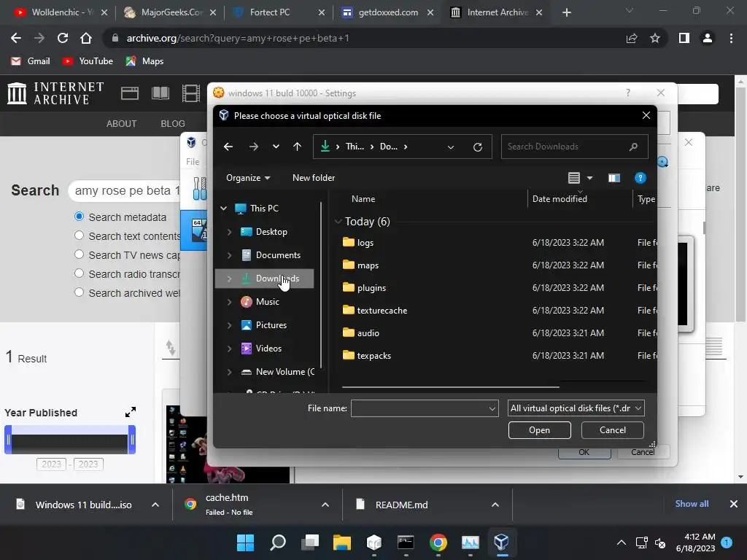Bookmark this page with star icon
The height and width of the screenshot is (560, 747).
pyautogui.click(x=655, y=38)
